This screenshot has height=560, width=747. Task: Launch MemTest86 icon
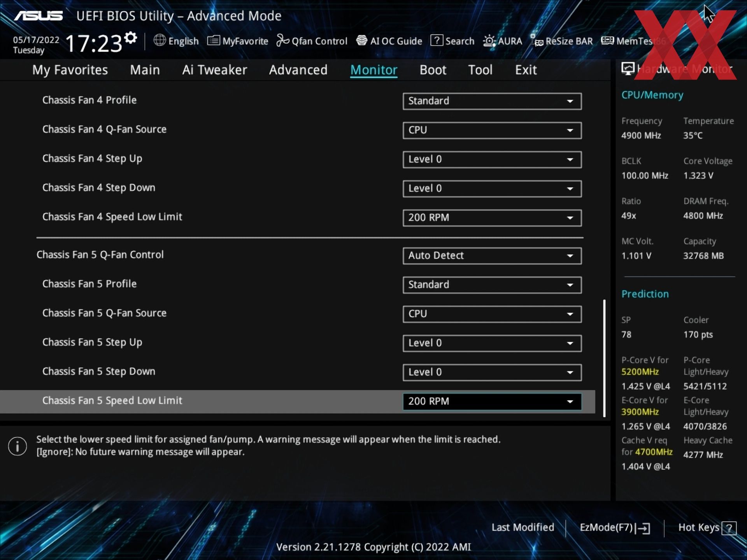point(607,40)
